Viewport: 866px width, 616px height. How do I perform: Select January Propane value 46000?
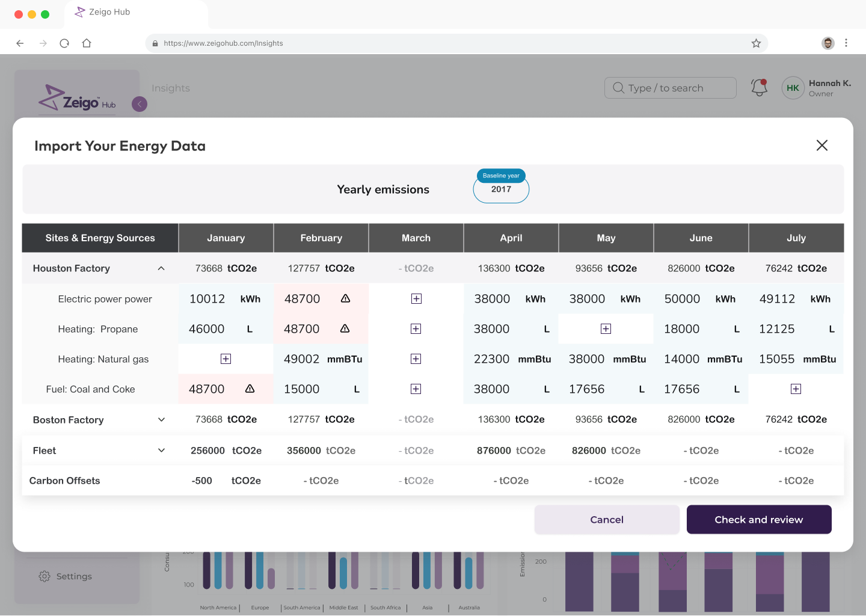point(207,329)
